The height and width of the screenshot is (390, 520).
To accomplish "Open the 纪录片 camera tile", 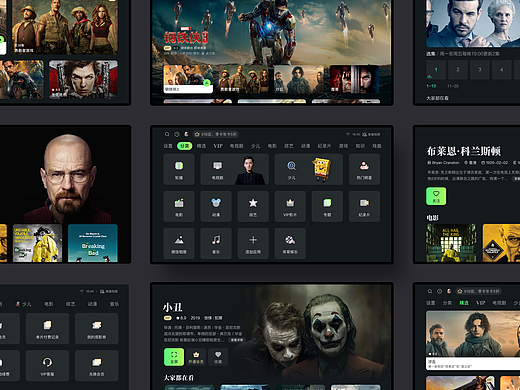I will click(364, 206).
